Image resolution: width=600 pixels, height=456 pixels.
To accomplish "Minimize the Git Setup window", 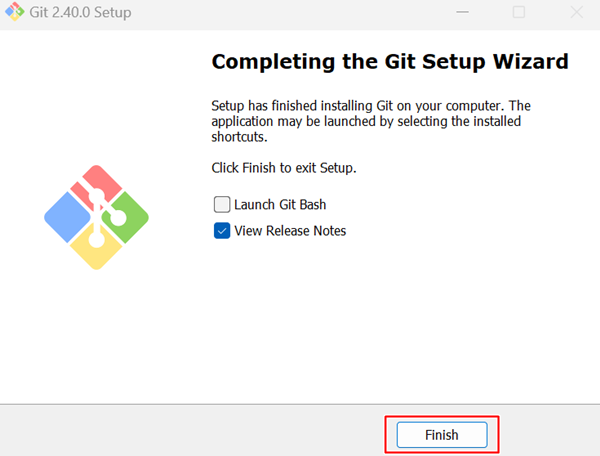I will pyautogui.click(x=462, y=12).
